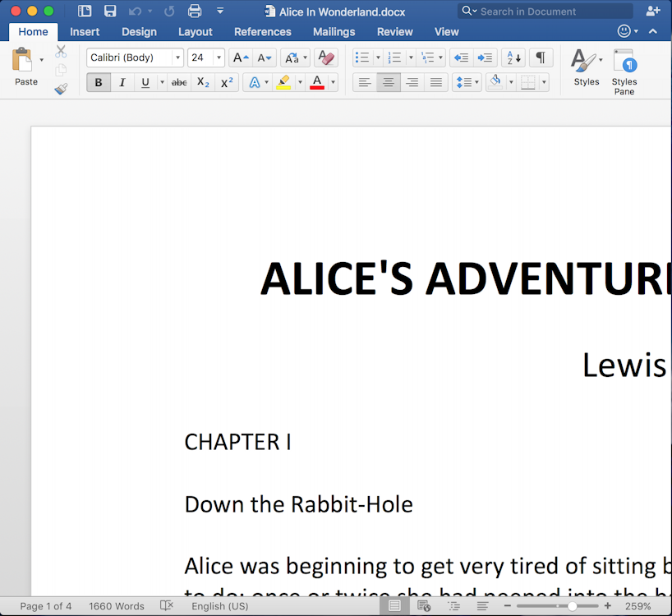The image size is (672, 616).
Task: Increase indent of the paragraph
Action: (x=486, y=57)
